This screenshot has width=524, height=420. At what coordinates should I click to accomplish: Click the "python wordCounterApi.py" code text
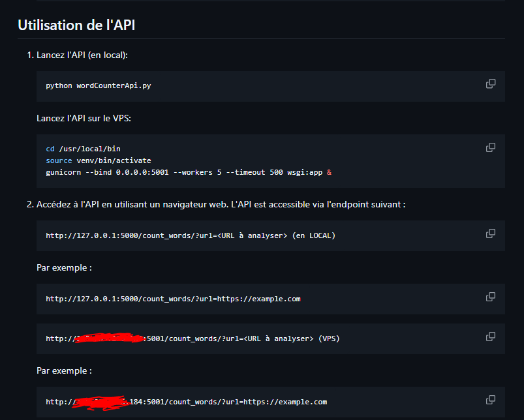click(99, 85)
